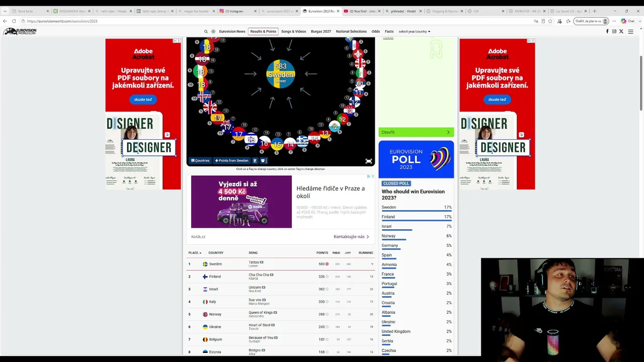Toggle the scoreboard list-layout icon

coord(255,161)
